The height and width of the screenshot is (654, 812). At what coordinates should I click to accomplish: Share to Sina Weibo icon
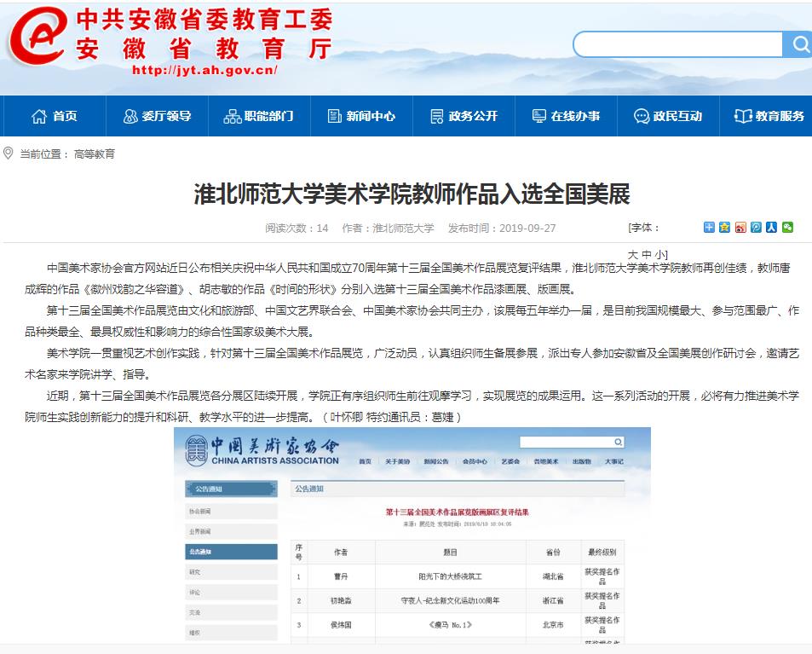click(x=740, y=227)
